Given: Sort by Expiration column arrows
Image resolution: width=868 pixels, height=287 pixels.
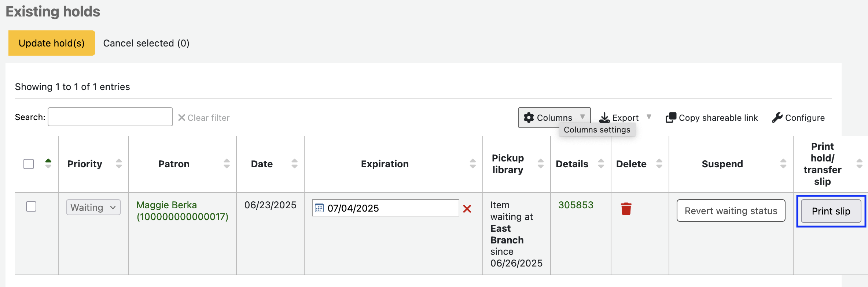Looking at the screenshot, I should [x=472, y=164].
